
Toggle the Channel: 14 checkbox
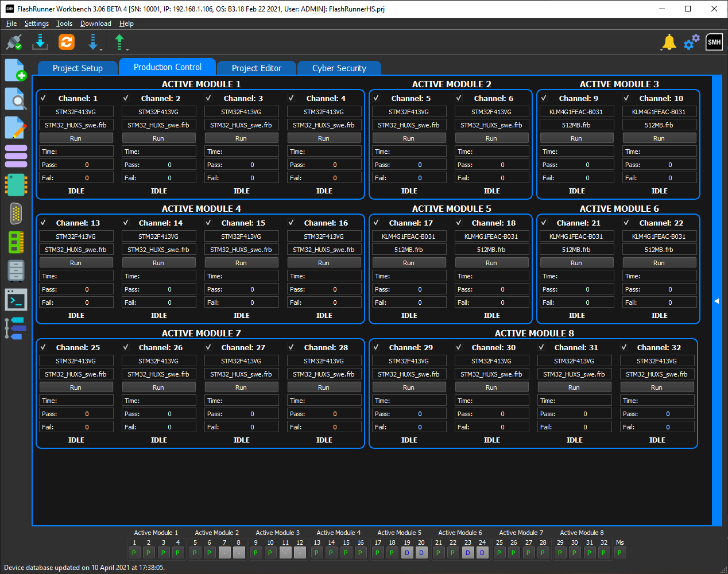[126, 223]
